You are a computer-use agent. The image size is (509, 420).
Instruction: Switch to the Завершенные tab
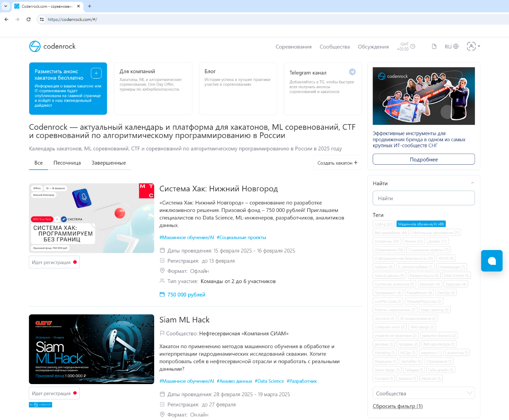[x=109, y=163]
